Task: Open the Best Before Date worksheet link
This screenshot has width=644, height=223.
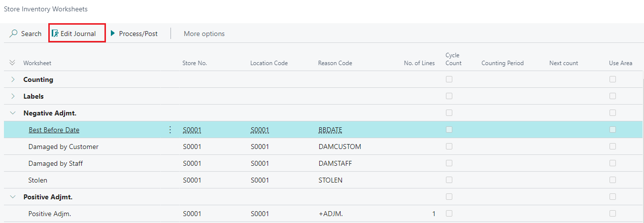Action: pos(54,130)
